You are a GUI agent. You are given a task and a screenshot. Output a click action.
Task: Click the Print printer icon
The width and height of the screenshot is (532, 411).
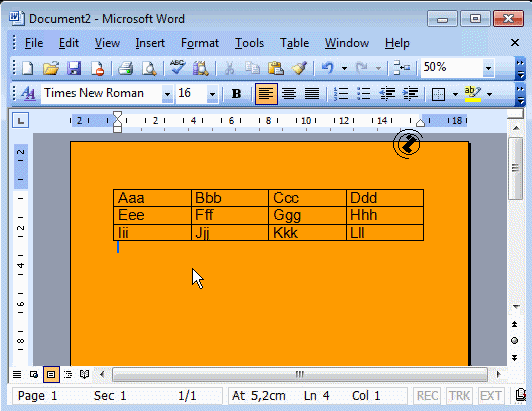[125, 68]
